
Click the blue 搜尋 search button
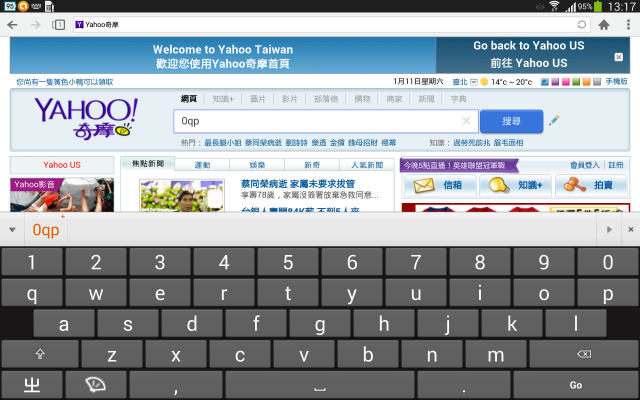coord(511,121)
